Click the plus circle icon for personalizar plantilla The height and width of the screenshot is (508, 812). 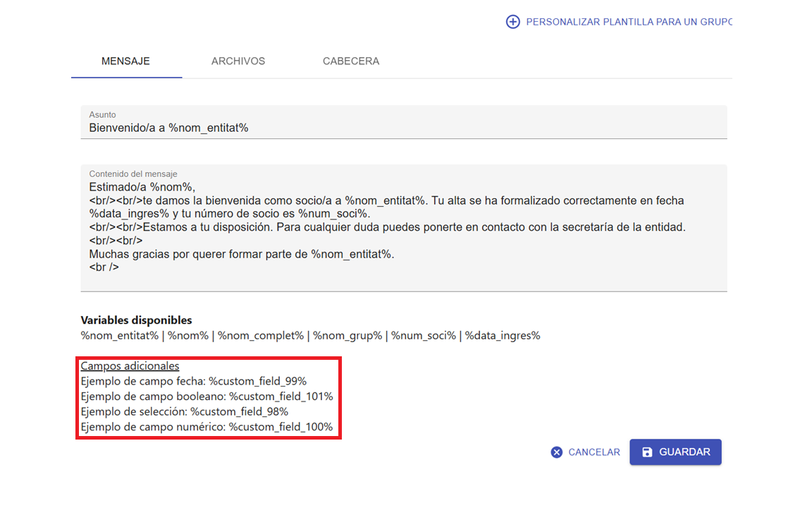pyautogui.click(x=512, y=22)
